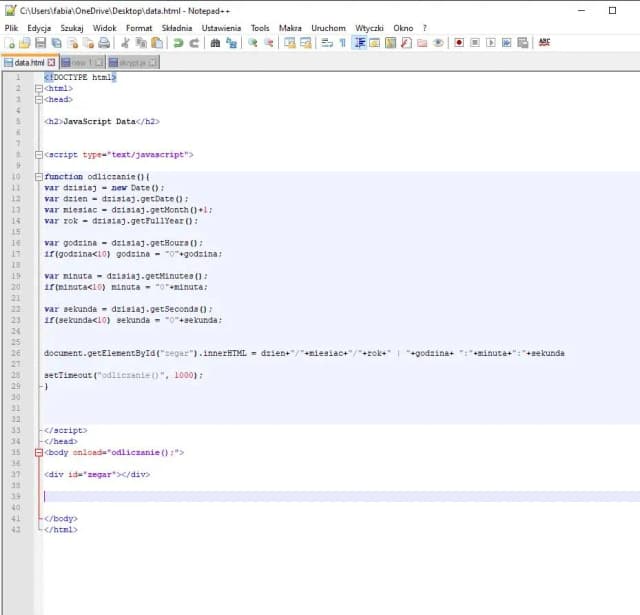Toggle the highlighted indent guide icon

[x=359, y=43]
